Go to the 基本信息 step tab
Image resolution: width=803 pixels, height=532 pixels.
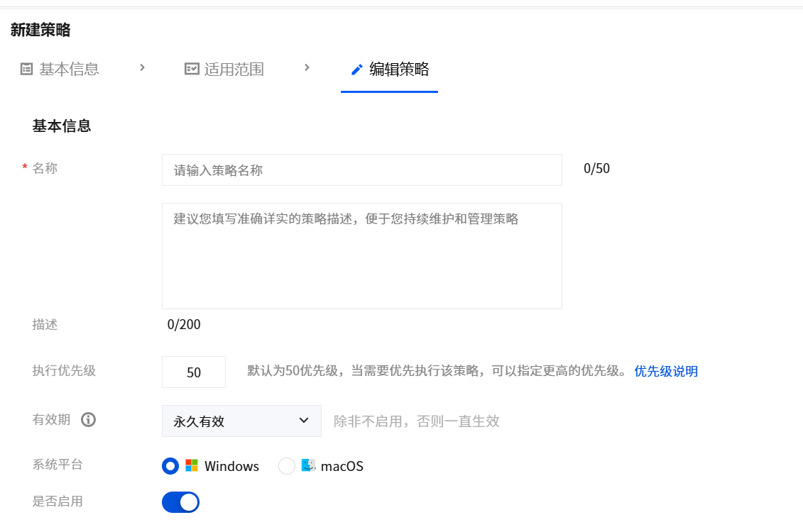pyautogui.click(x=60, y=69)
